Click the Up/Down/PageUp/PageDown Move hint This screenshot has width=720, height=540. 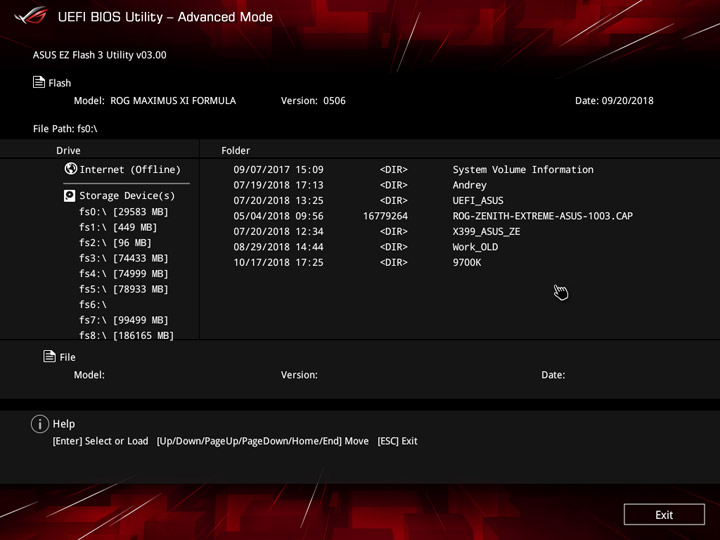tap(263, 441)
